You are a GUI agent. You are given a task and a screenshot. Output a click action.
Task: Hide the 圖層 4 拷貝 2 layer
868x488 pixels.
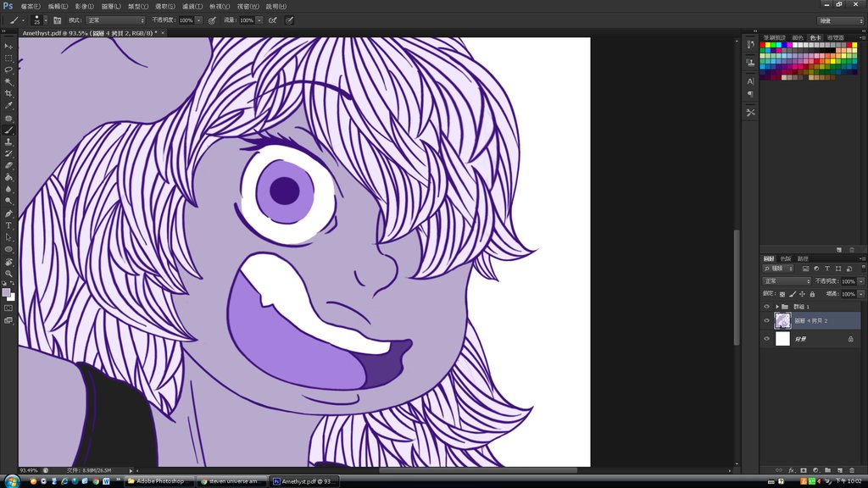point(766,320)
